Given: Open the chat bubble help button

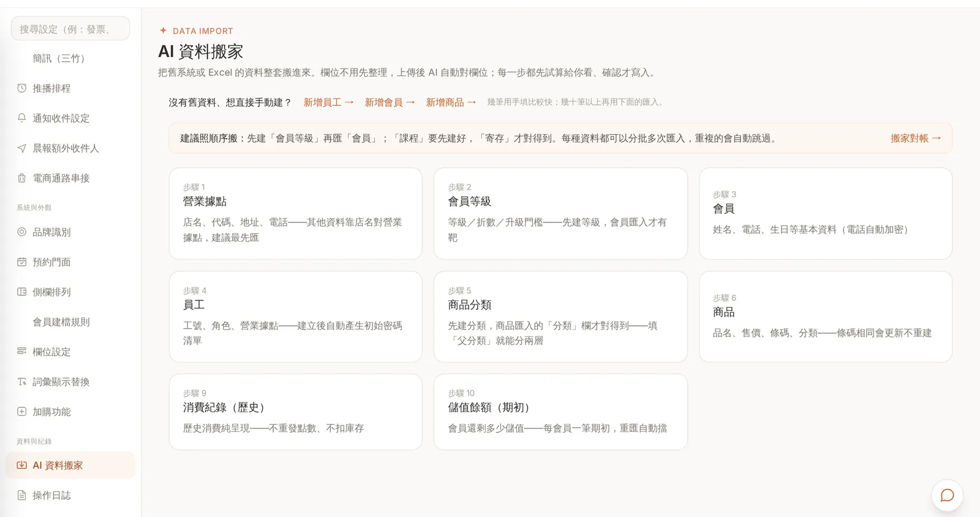Looking at the screenshot, I should click(x=947, y=495).
